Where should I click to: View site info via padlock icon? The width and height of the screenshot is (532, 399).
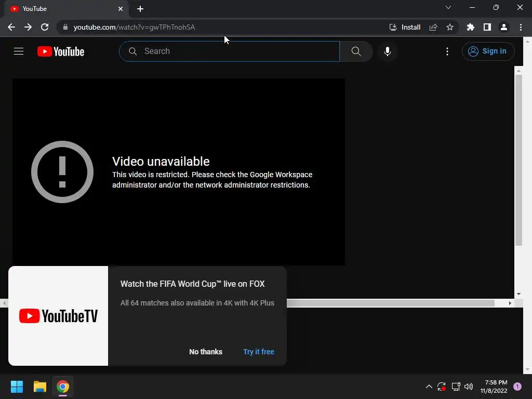point(65,27)
